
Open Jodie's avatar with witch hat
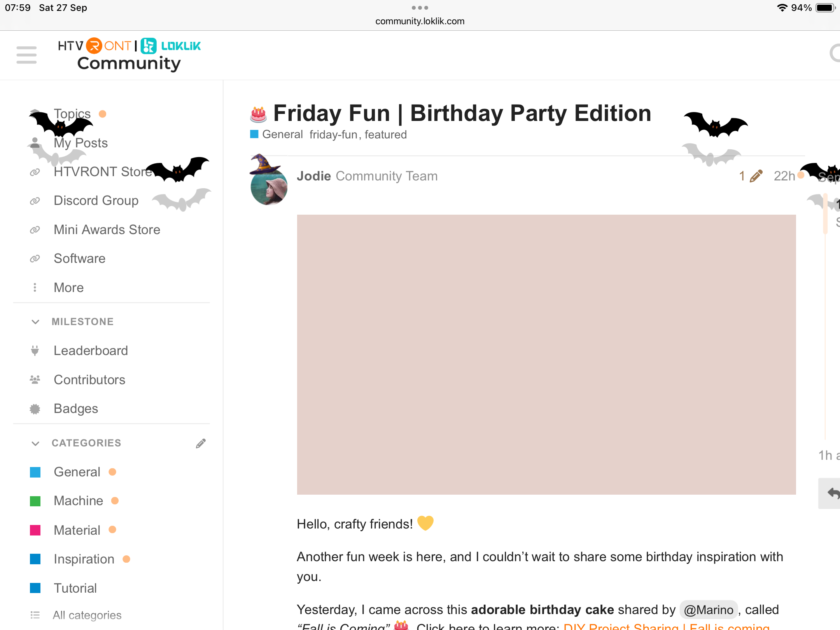269,187
